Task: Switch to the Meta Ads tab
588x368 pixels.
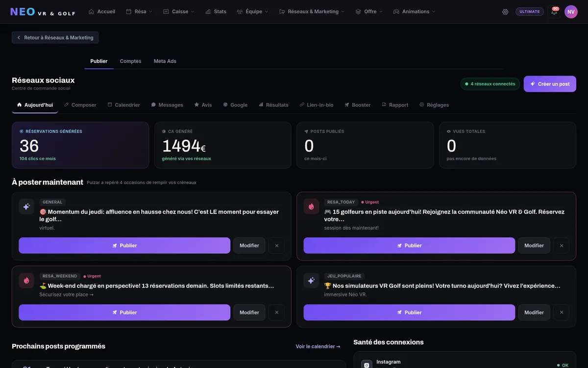Action: (x=165, y=61)
